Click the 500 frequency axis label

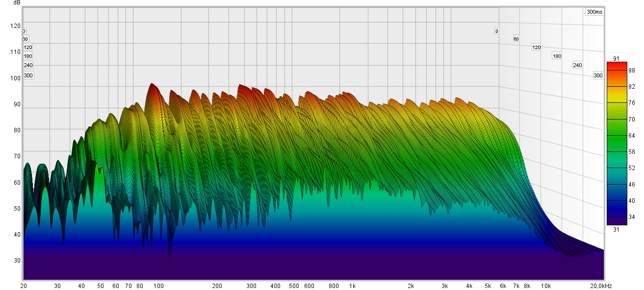click(x=294, y=286)
